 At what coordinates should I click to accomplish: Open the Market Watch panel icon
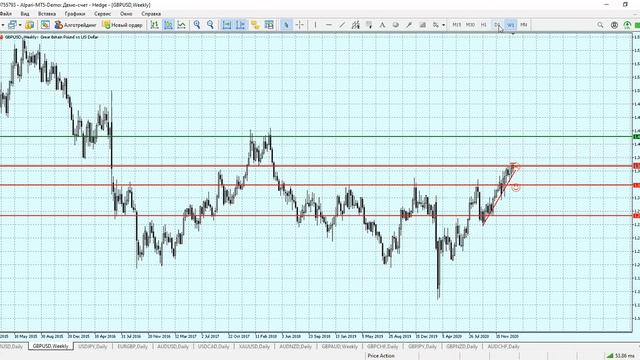tap(29, 25)
